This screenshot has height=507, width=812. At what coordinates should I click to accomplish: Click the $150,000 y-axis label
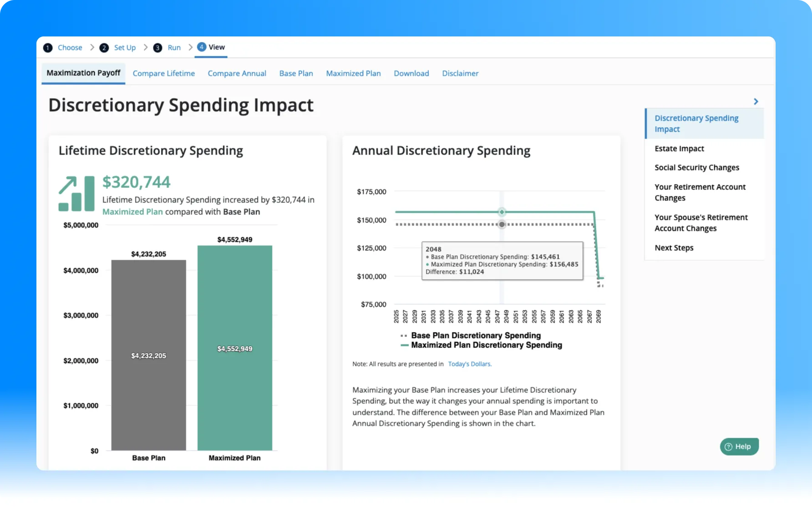pyautogui.click(x=371, y=220)
